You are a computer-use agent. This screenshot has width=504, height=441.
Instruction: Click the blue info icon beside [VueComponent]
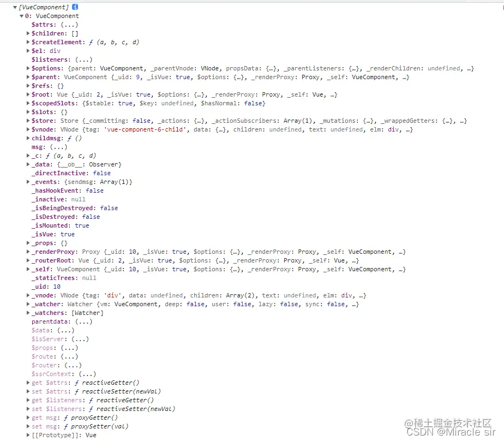point(75,7)
